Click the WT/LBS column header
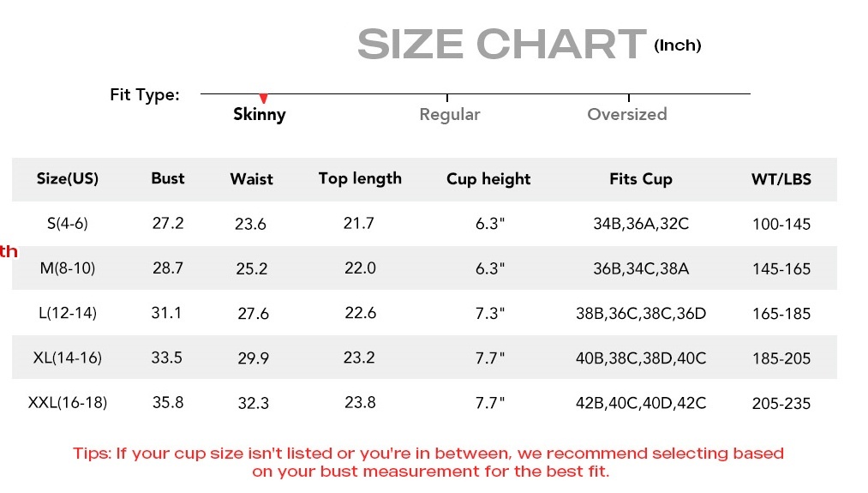868x493 pixels. [781, 179]
